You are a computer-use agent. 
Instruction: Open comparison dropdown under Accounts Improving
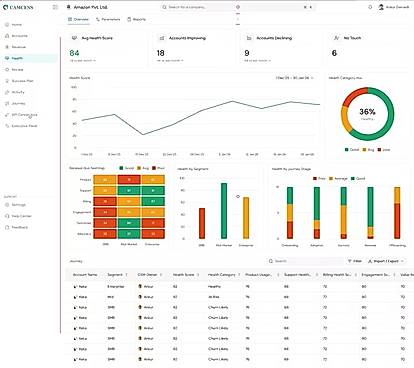pos(170,61)
